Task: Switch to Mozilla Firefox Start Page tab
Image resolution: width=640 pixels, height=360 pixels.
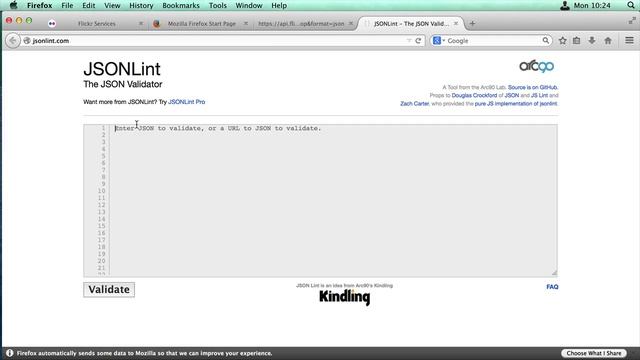Action: [202, 24]
